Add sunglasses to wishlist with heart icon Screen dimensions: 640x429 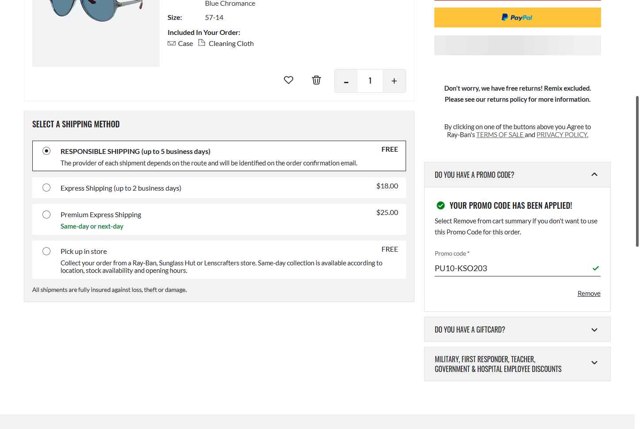click(x=288, y=80)
